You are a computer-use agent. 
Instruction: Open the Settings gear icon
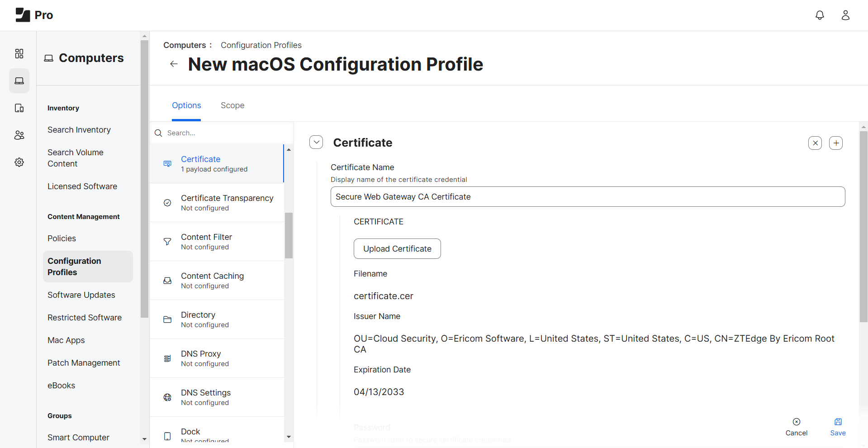click(x=19, y=162)
